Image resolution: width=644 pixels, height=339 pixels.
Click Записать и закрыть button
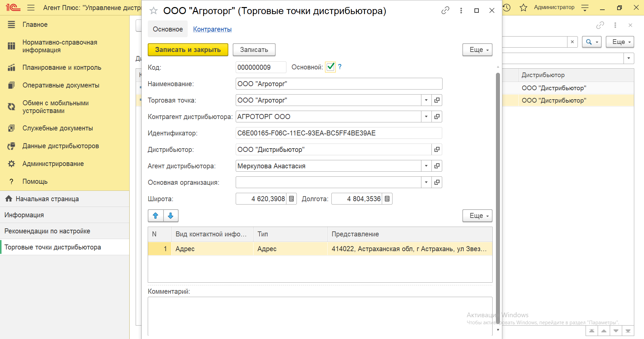pos(188,50)
